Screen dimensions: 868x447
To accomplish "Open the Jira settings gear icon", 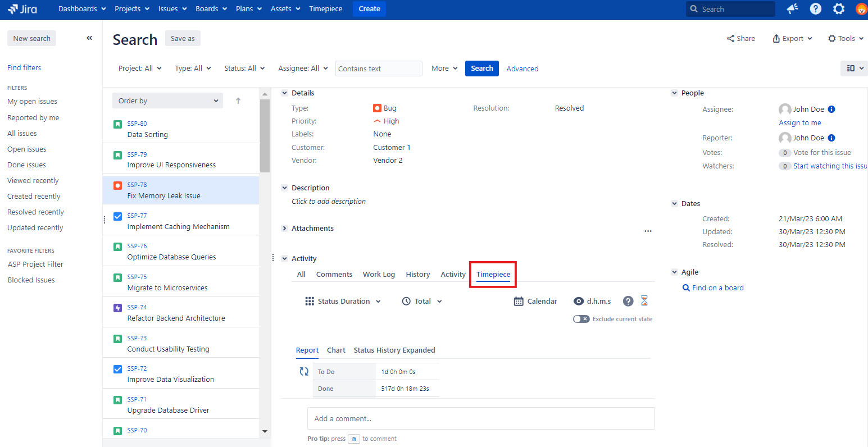I will point(839,9).
